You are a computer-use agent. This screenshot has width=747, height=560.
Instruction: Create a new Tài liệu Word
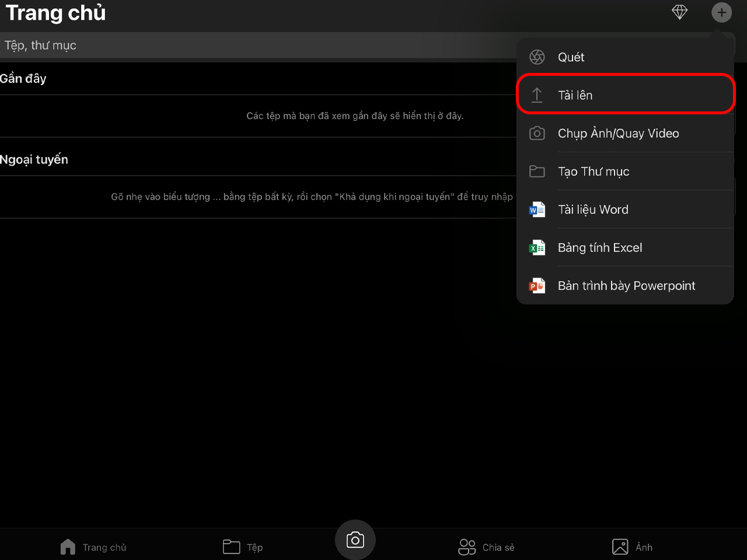(x=625, y=209)
